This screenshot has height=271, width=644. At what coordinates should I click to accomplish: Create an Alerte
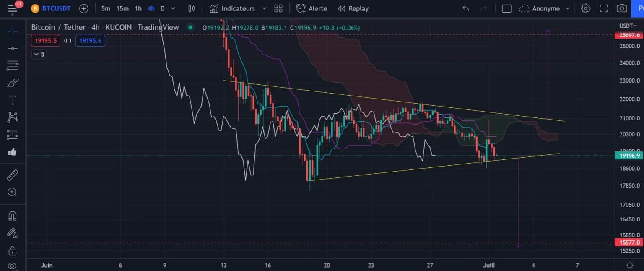coord(312,8)
